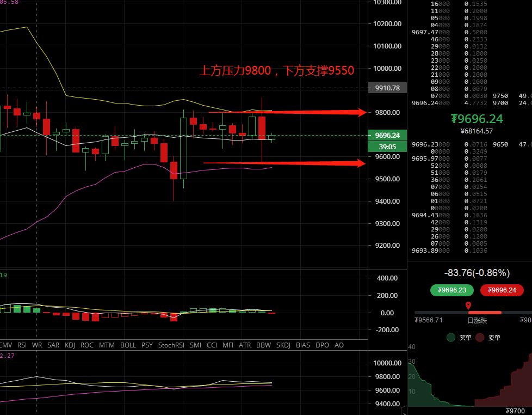Image resolution: width=532 pixels, height=415 pixels.
Task: Open the PSY indicator tab
Action: [x=147, y=345]
